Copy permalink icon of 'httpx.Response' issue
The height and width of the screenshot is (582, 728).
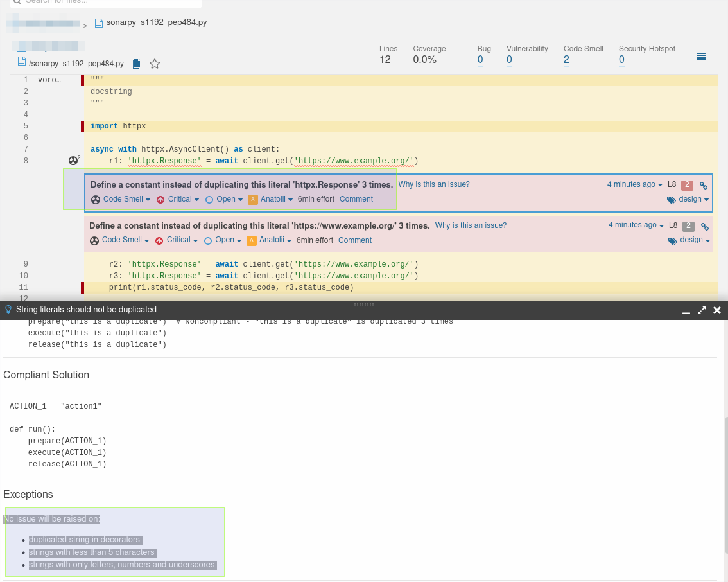click(704, 186)
